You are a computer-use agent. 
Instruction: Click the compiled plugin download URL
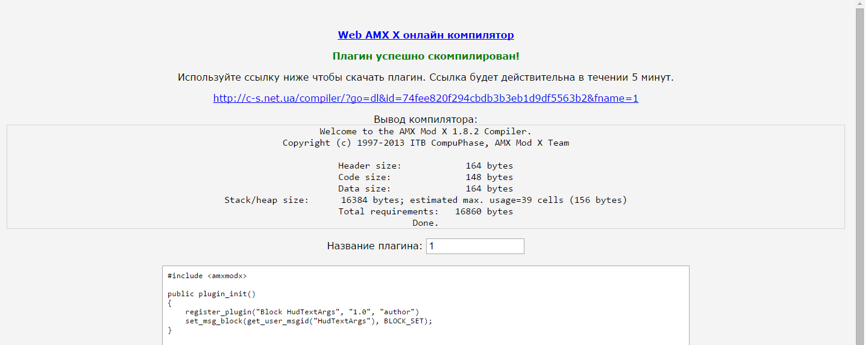pos(426,98)
